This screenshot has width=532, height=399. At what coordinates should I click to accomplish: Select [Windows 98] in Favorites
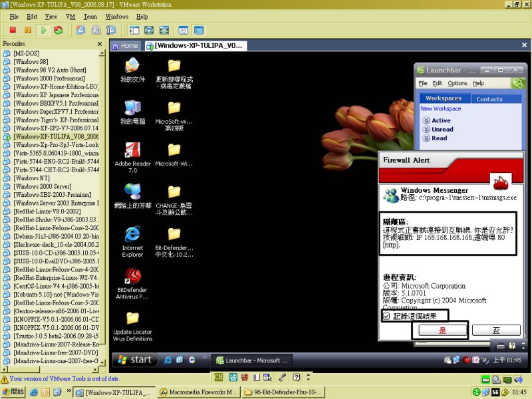pyautogui.click(x=31, y=61)
